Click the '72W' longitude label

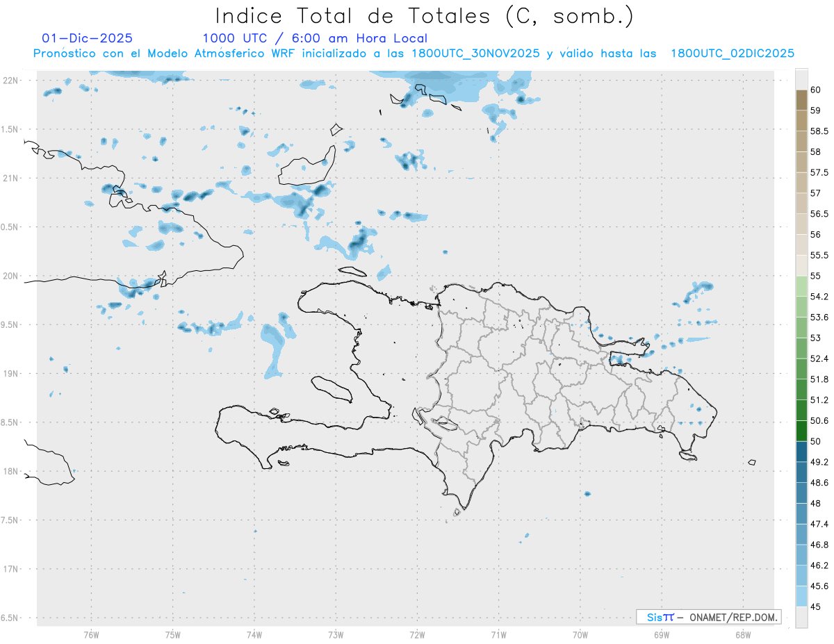click(417, 634)
